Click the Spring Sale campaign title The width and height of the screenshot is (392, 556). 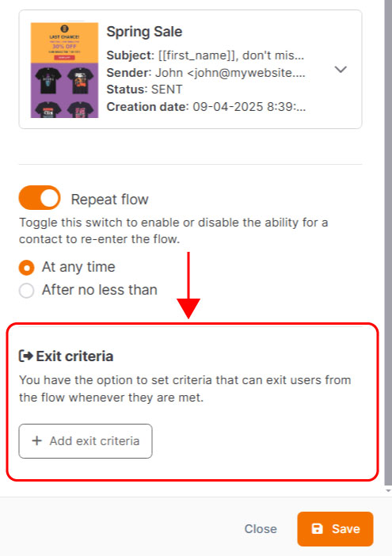point(144,32)
